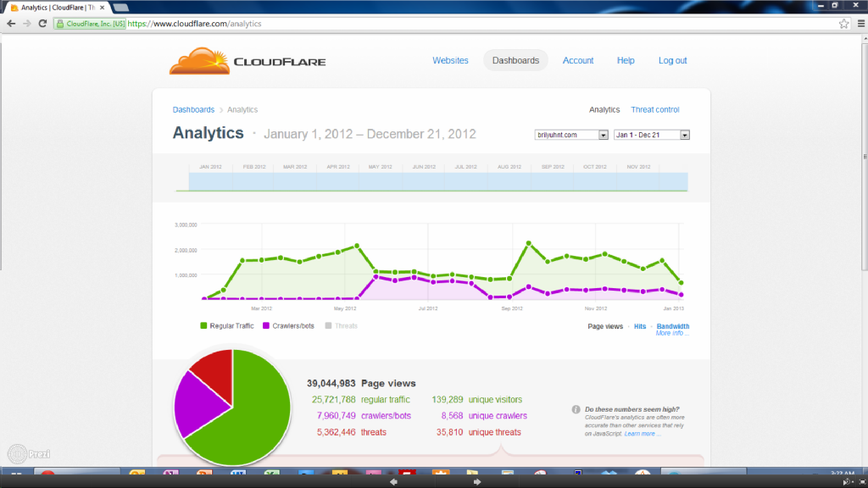
Task: Click the info icon beside 'Do these numbers seem high?'
Action: (x=576, y=409)
